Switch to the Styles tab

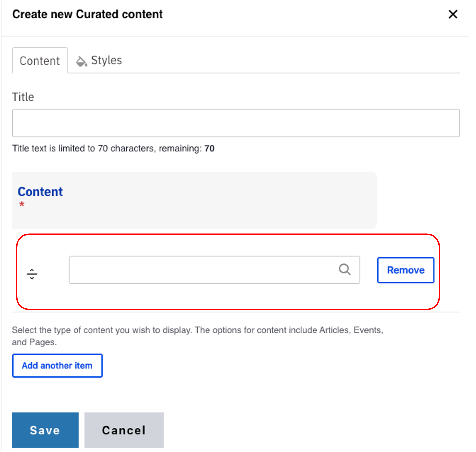tap(106, 60)
